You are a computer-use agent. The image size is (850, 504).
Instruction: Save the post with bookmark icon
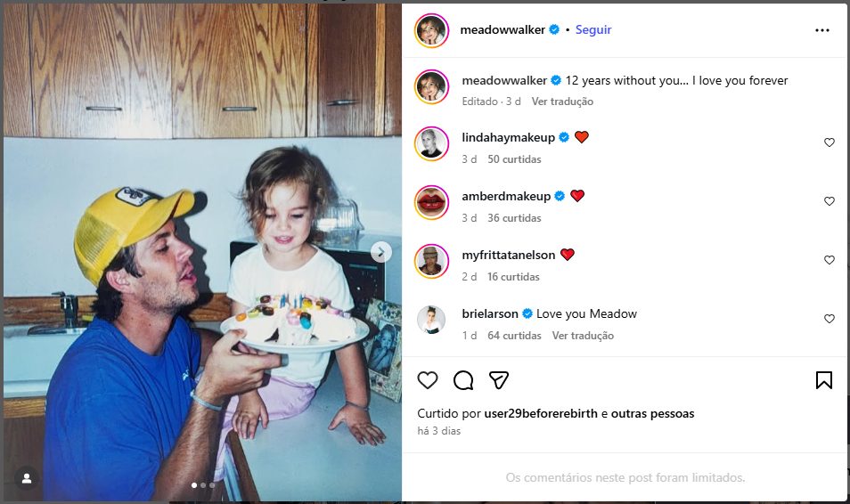(823, 380)
